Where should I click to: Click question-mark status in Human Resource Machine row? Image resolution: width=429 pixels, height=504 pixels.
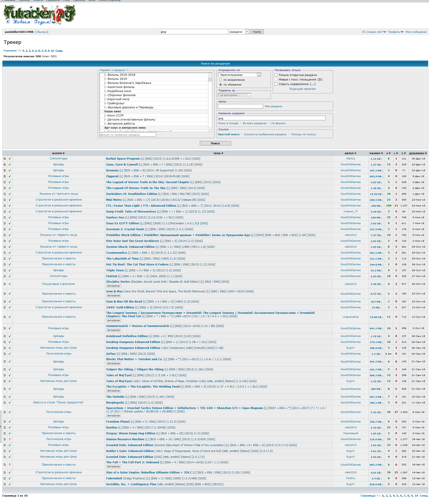pyautogui.click(x=10, y=439)
